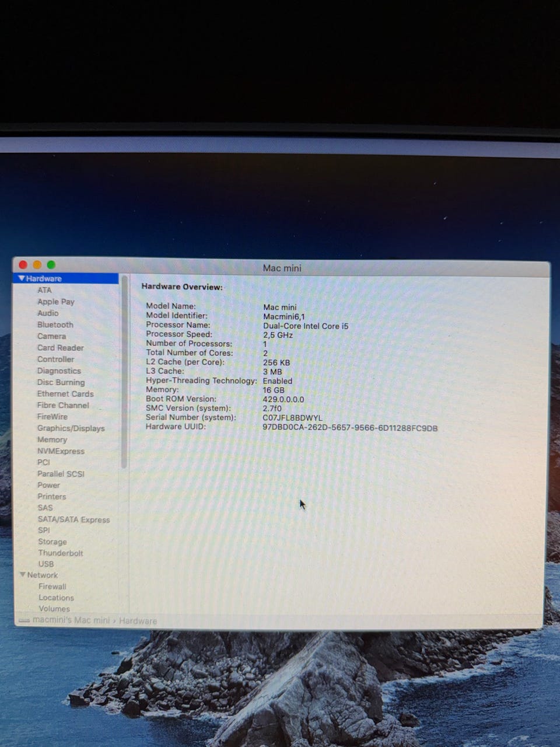The image size is (560, 747).
Task: Select Storage in the hardware list
Action: pos(52,542)
